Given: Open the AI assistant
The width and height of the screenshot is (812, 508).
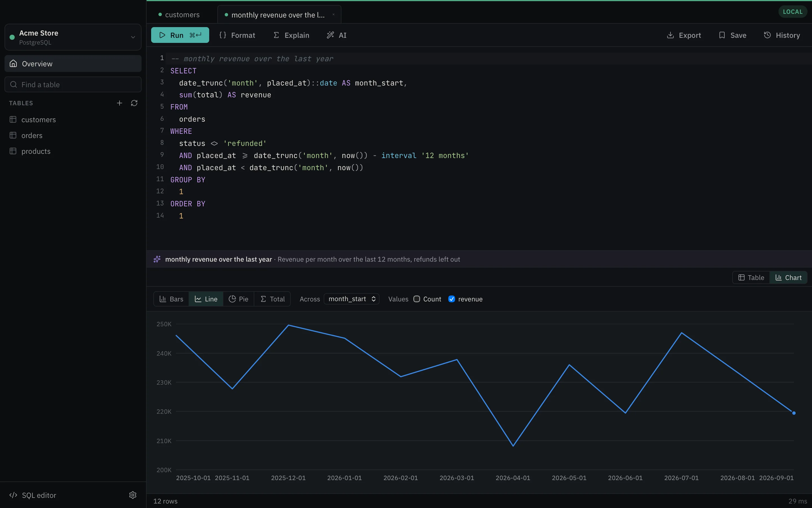Looking at the screenshot, I should tap(337, 35).
